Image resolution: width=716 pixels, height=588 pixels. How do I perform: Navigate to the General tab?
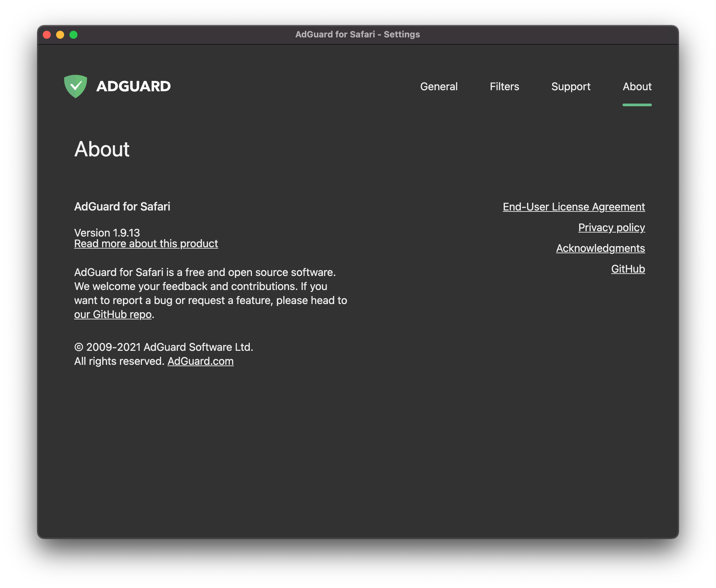coord(438,86)
